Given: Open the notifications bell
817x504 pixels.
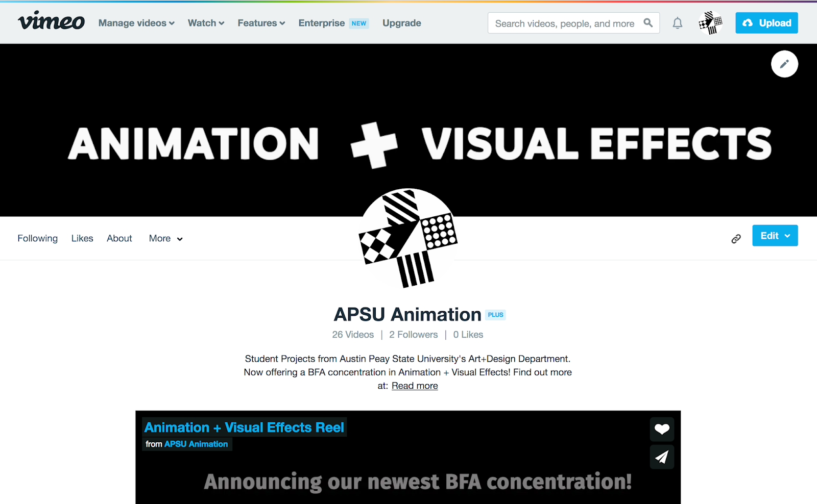Looking at the screenshot, I should (x=677, y=23).
